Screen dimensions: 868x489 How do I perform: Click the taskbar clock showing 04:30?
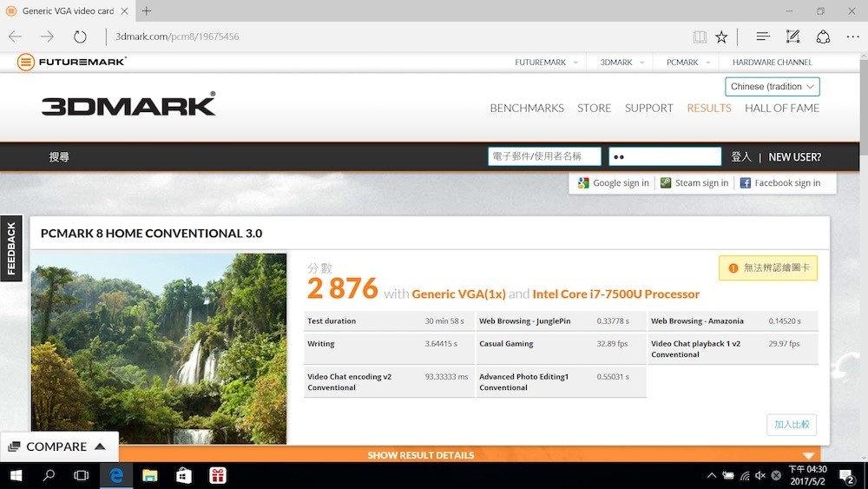(x=807, y=476)
